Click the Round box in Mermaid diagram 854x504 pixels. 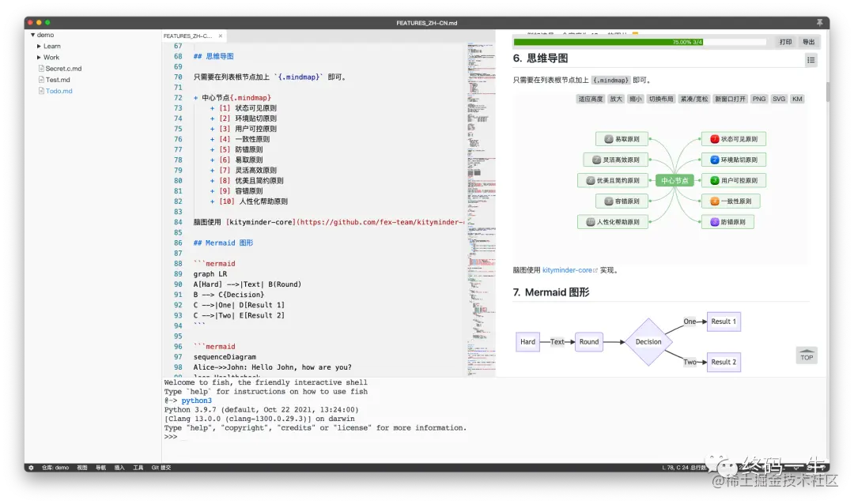pos(589,342)
